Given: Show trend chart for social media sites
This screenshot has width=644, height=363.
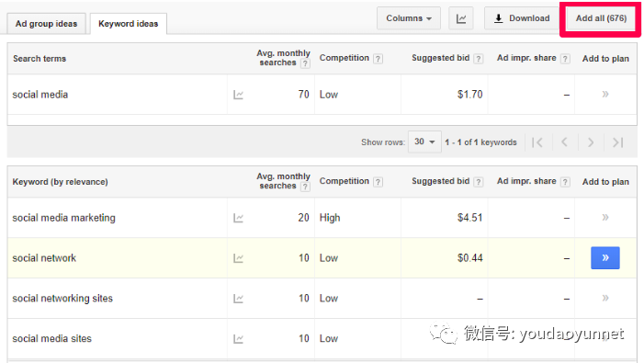Looking at the screenshot, I should 238,339.
